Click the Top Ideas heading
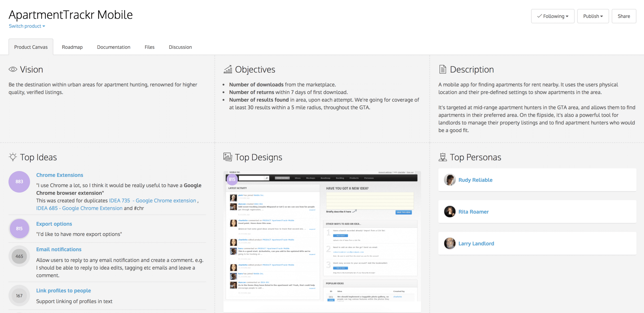The height and width of the screenshot is (313, 644). [x=38, y=157]
